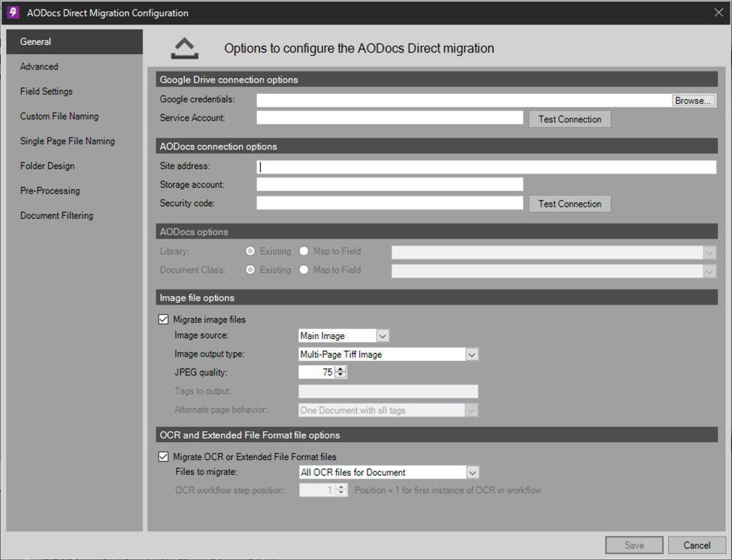
Task: Click the JPEG quality value field
Action: [x=317, y=372]
